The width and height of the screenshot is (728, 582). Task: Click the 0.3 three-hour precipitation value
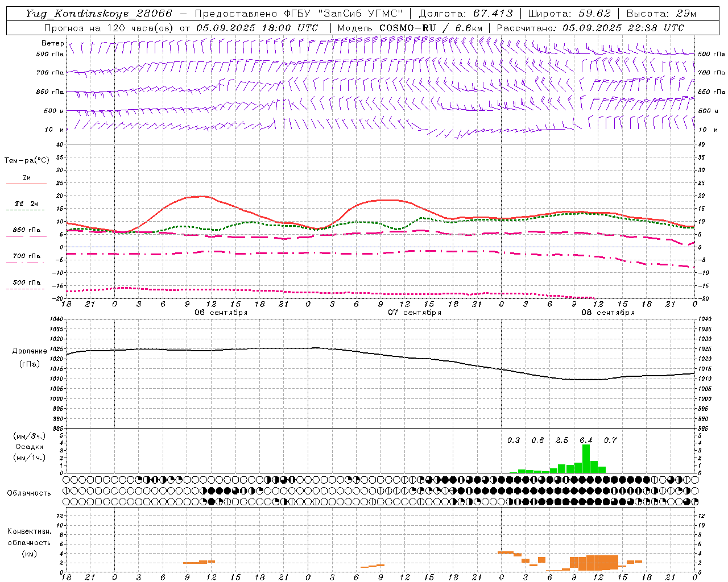(514, 440)
